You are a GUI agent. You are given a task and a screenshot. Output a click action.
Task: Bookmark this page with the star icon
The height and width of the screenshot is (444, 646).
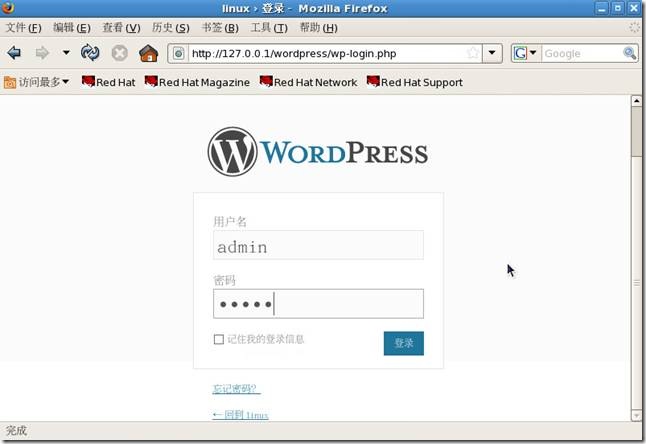(473, 53)
